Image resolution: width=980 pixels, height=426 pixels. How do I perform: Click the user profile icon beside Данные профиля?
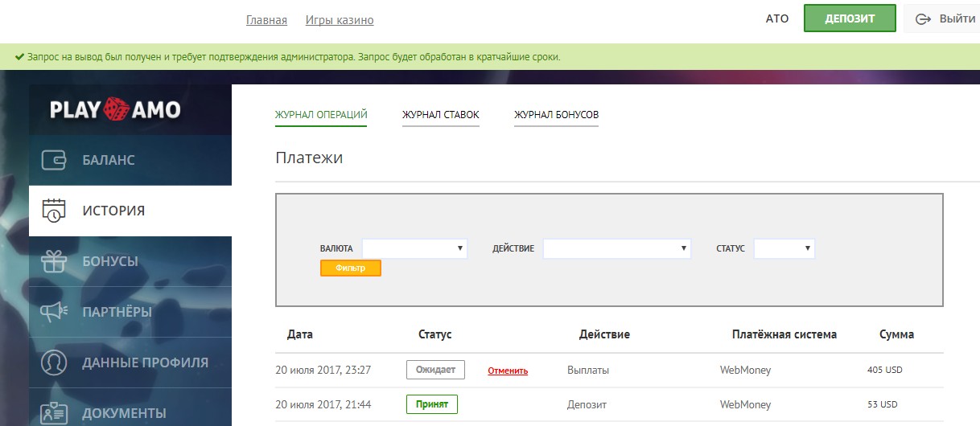click(x=53, y=363)
